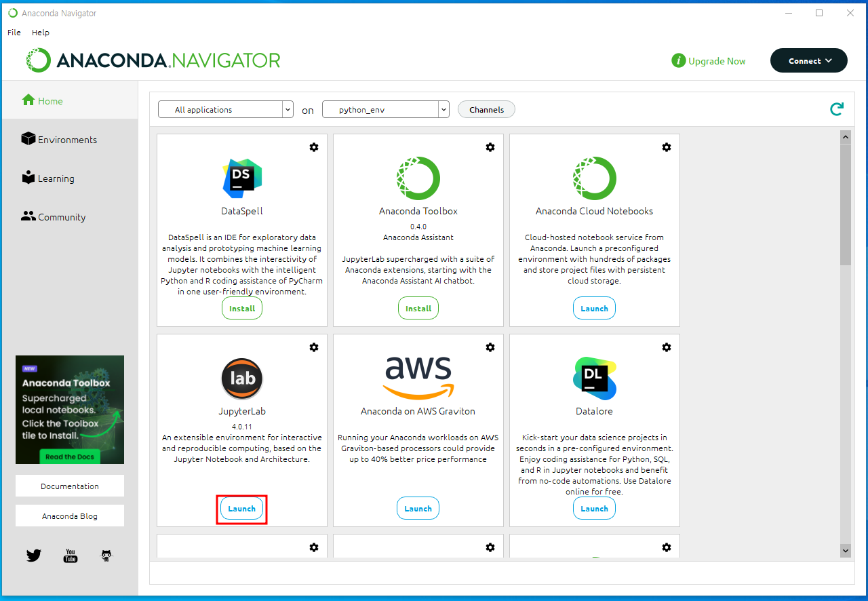
Task: Open the Twitter bird icon
Action: (x=34, y=556)
